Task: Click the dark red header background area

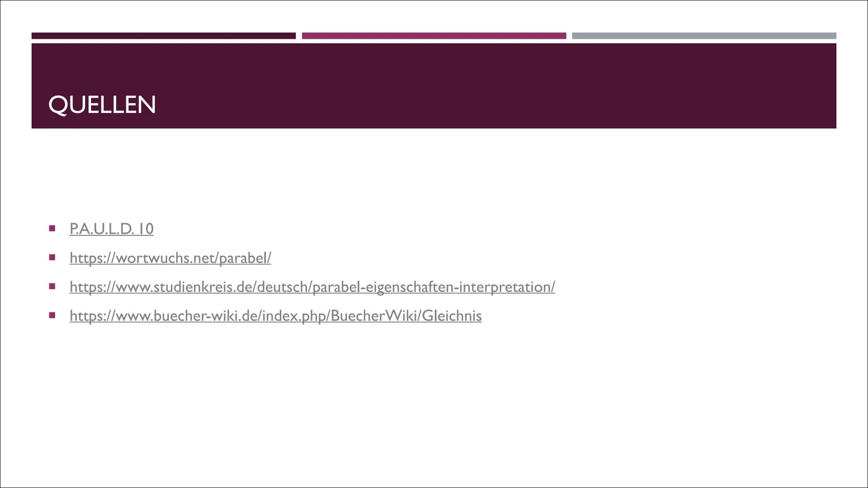Action: pos(434,85)
